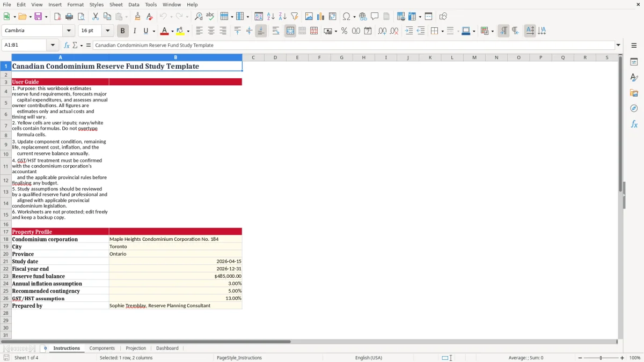The height and width of the screenshot is (362, 644).
Task: Expand the Name Box dropdown arrow
Action: (x=53, y=45)
